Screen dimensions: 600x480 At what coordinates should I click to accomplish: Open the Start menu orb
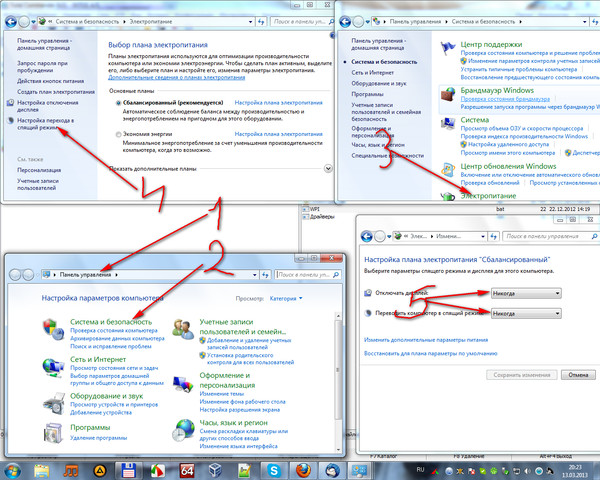pos(11,471)
